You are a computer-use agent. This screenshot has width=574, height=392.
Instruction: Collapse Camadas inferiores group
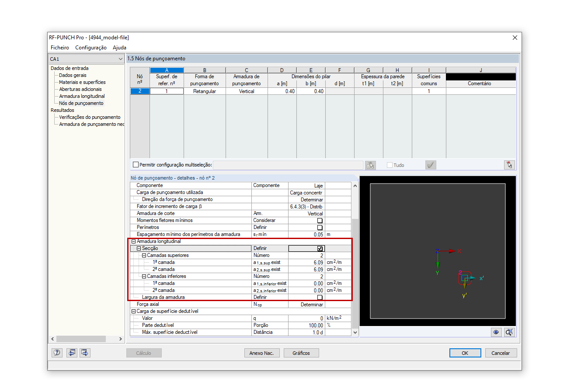[x=144, y=277]
